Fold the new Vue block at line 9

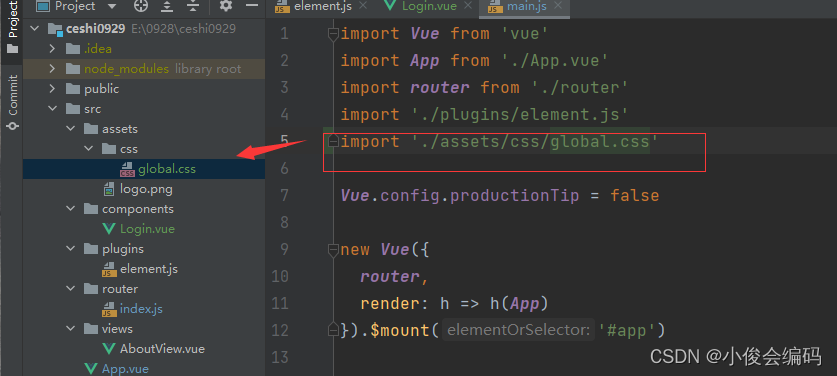tap(333, 249)
